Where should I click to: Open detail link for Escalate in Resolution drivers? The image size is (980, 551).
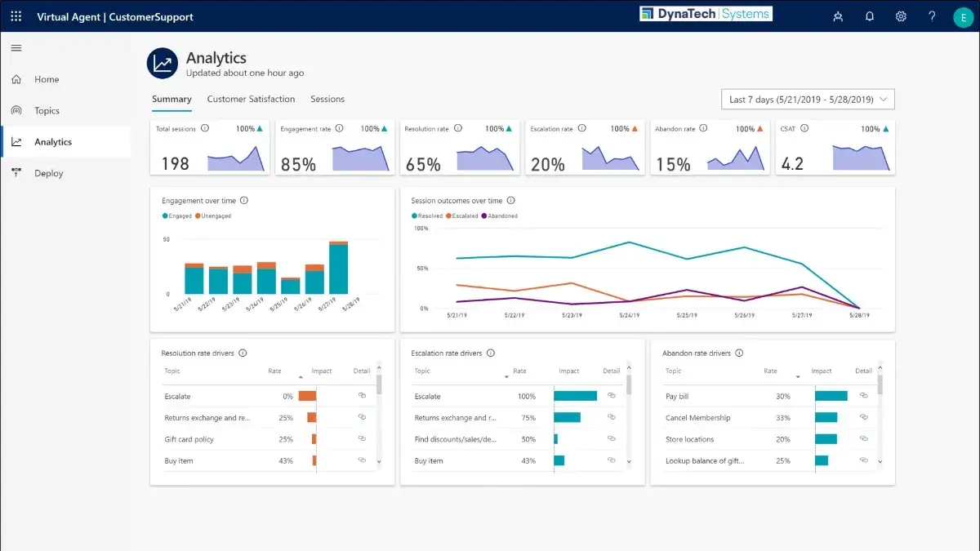[x=362, y=395]
